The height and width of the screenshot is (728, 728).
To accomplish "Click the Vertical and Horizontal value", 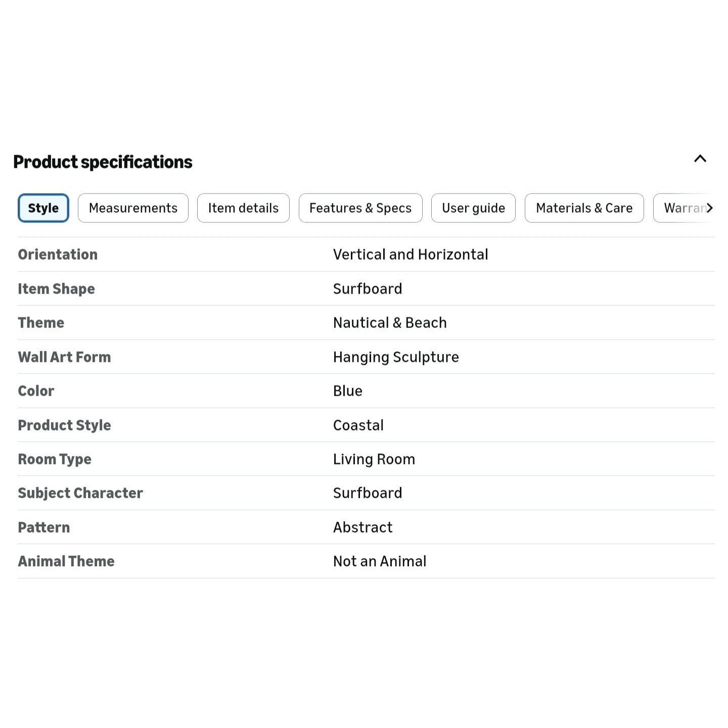I will click(411, 254).
